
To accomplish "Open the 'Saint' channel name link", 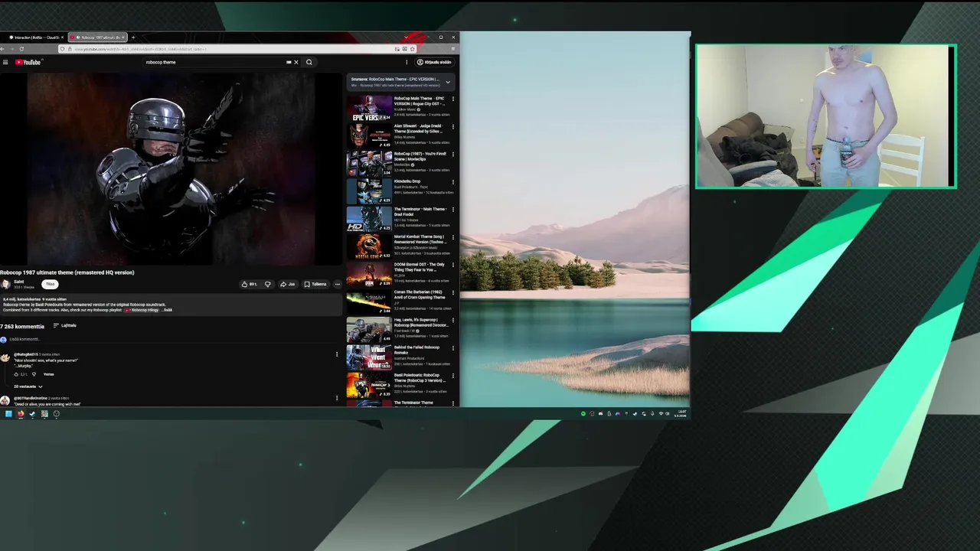I will point(19,282).
